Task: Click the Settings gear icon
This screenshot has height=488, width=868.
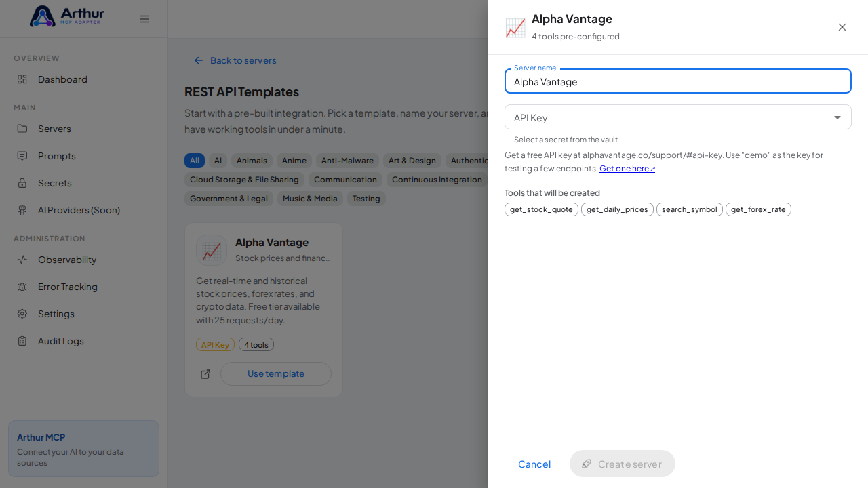Action: click(x=22, y=314)
